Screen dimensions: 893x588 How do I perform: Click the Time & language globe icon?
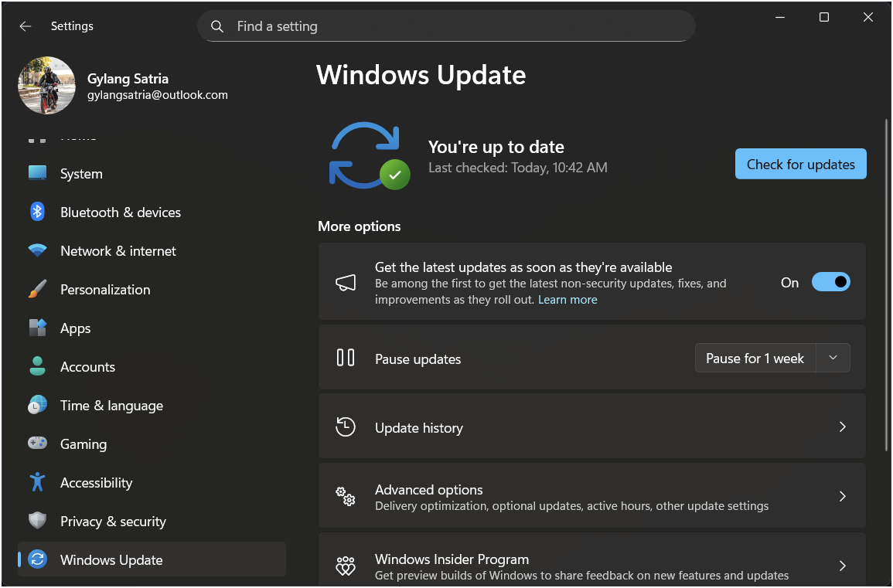(x=38, y=406)
